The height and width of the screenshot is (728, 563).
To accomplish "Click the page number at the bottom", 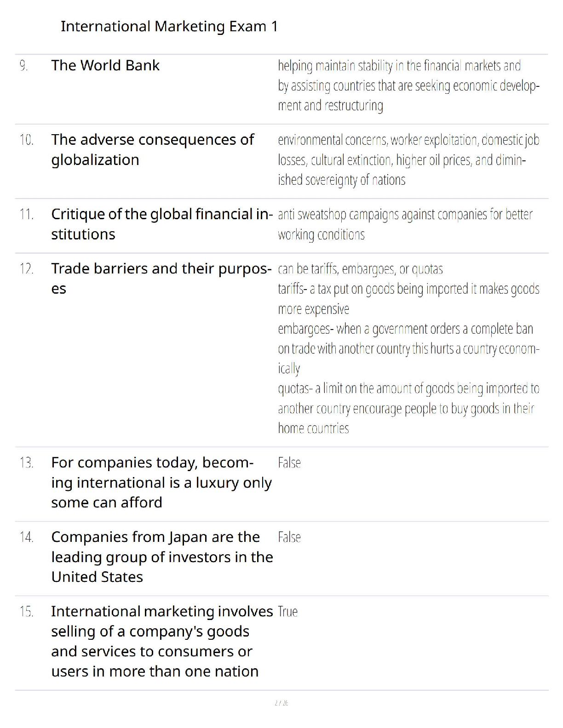I will [281, 703].
